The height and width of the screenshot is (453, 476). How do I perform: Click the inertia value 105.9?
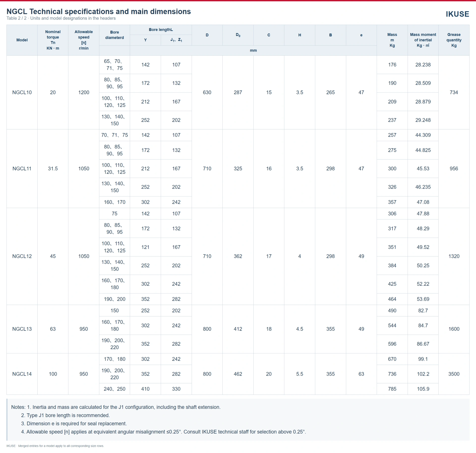[x=423, y=389]
